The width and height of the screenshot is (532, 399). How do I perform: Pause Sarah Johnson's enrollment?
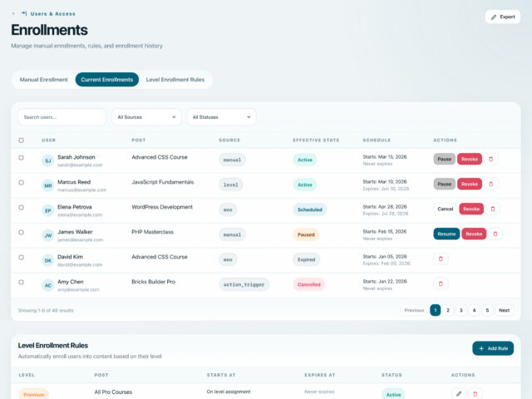[445, 159]
